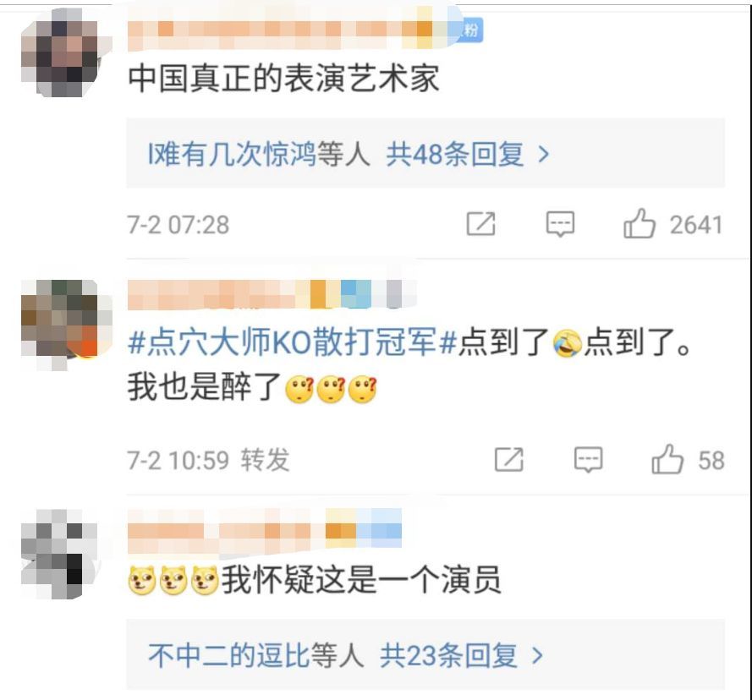Like the comment with 58 likes

point(667,459)
